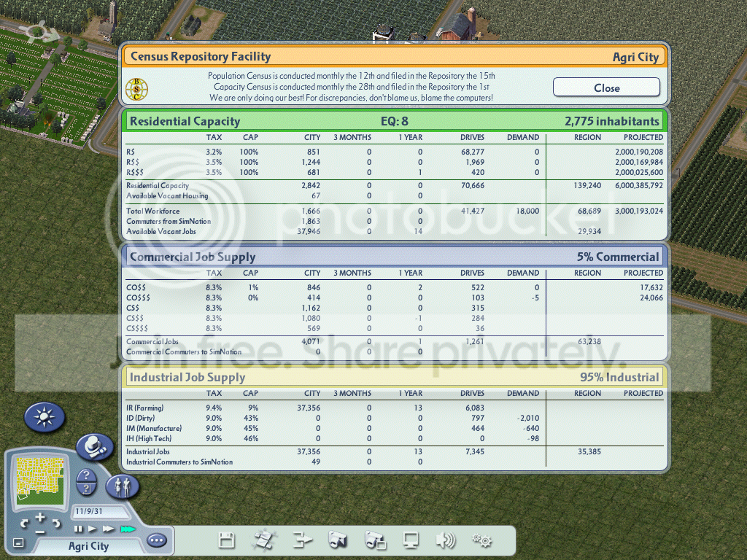Viewport: 747px width, 560px height.
Task: Zoom out with the minus button
Action: pos(40,532)
